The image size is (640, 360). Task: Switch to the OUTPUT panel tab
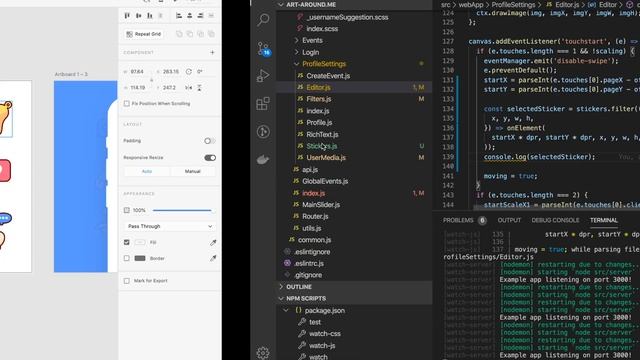[509, 220]
